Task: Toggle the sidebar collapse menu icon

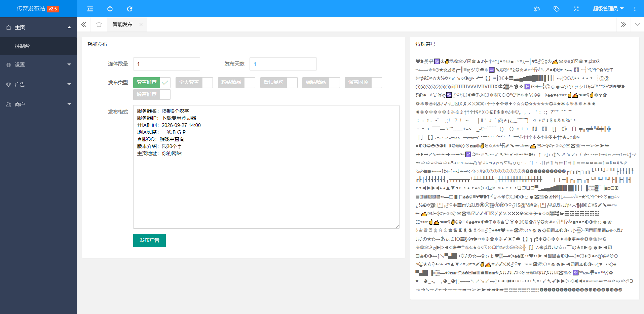Action: [x=90, y=9]
